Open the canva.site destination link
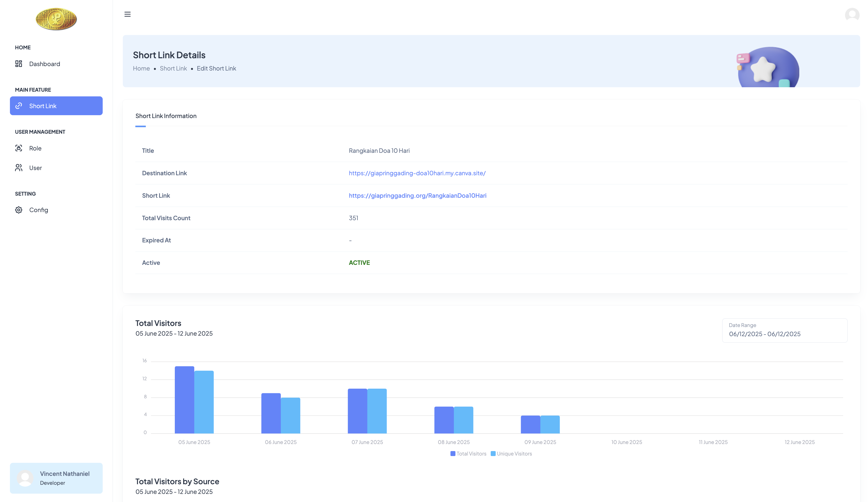868x502 pixels. click(x=417, y=173)
